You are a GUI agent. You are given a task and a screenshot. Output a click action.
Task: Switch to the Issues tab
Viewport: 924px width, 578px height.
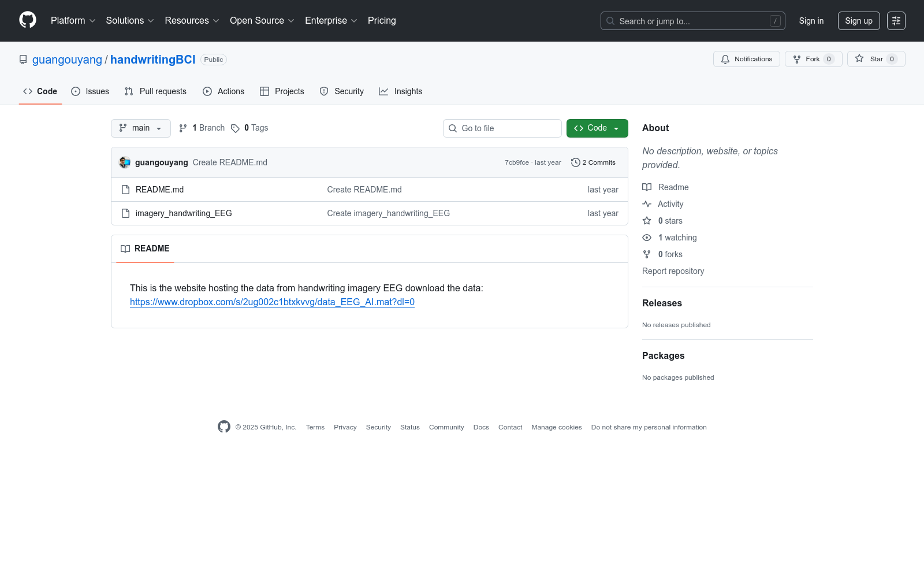tap(90, 91)
